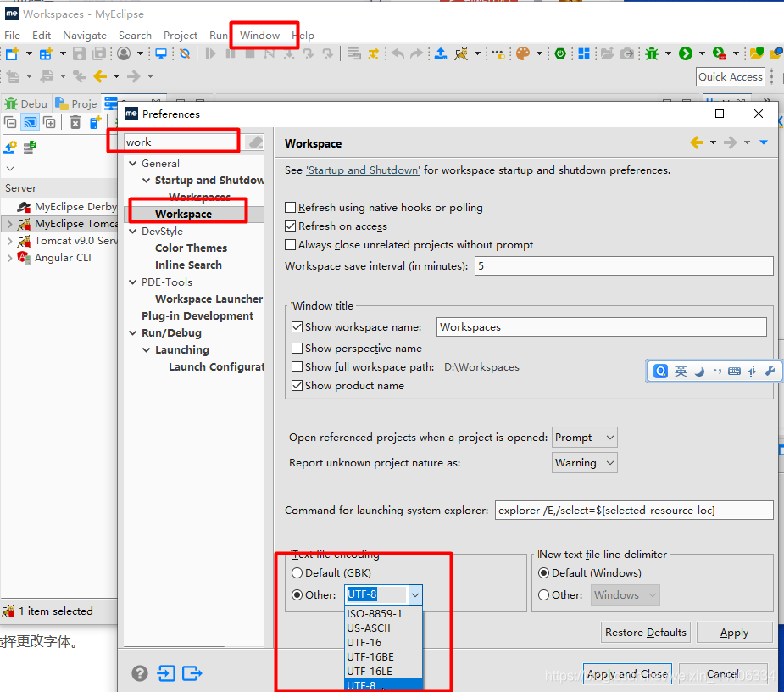Switch to the Debug view tab
Screen dimensions: 784x692
pos(26,103)
